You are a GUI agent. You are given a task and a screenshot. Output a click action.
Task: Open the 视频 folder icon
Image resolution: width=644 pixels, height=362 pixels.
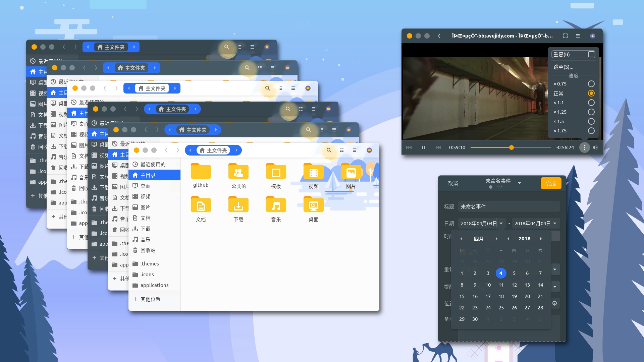313,172
